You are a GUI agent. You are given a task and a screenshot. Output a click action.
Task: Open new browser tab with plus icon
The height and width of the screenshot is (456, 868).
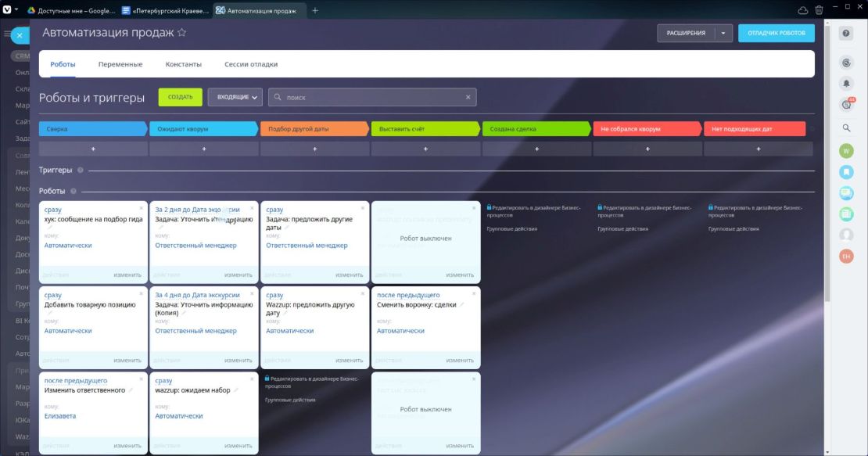[315, 10]
